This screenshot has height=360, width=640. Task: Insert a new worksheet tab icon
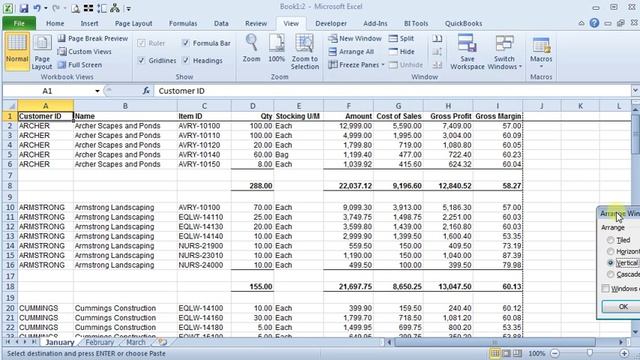pos(162,342)
